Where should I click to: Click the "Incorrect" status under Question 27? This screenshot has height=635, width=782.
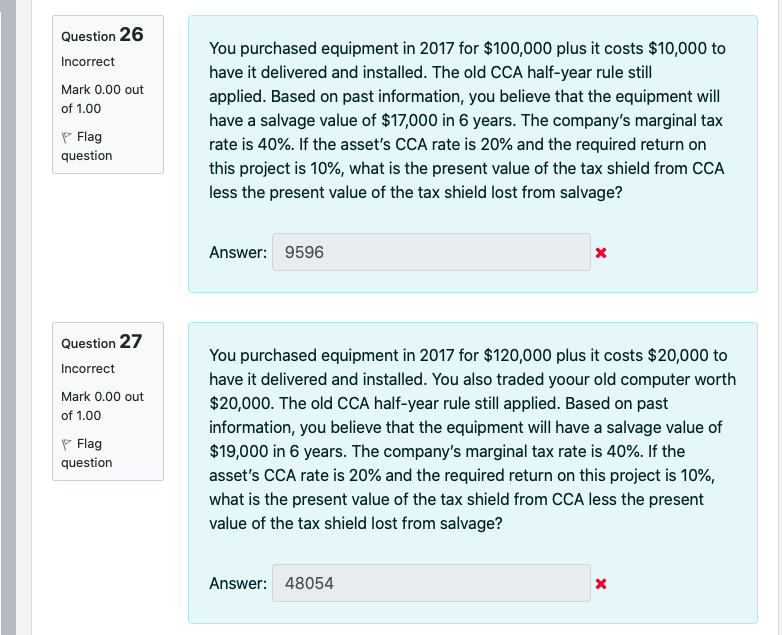pyautogui.click(x=88, y=369)
